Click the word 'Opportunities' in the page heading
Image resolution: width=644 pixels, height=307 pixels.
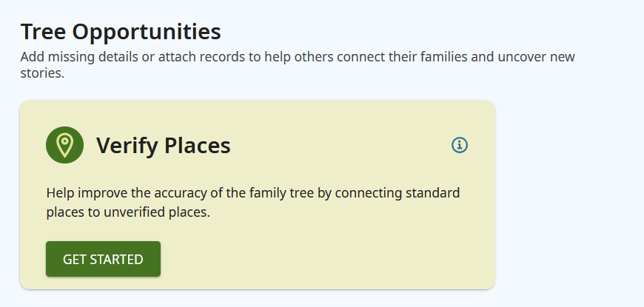147,32
